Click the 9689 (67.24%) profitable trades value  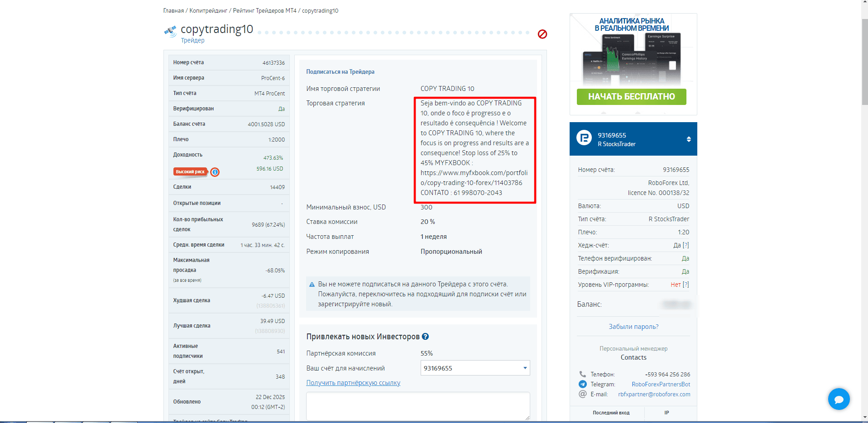tap(268, 225)
